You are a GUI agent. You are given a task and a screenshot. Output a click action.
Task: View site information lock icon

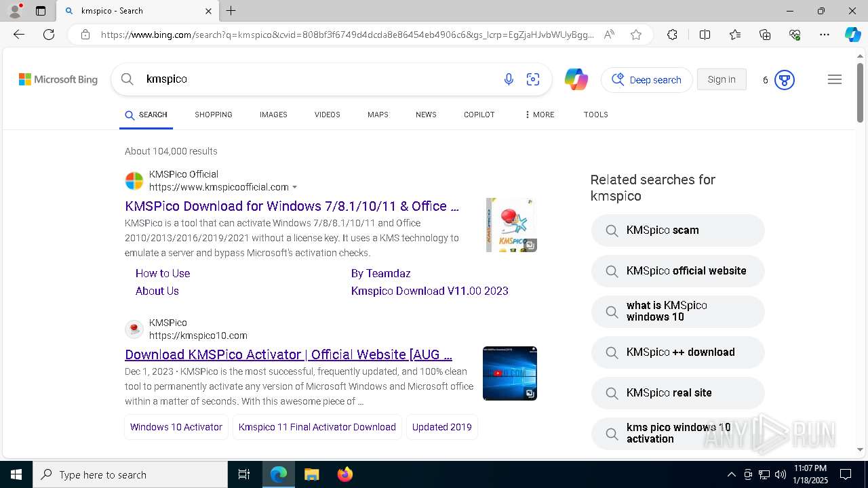point(85,35)
